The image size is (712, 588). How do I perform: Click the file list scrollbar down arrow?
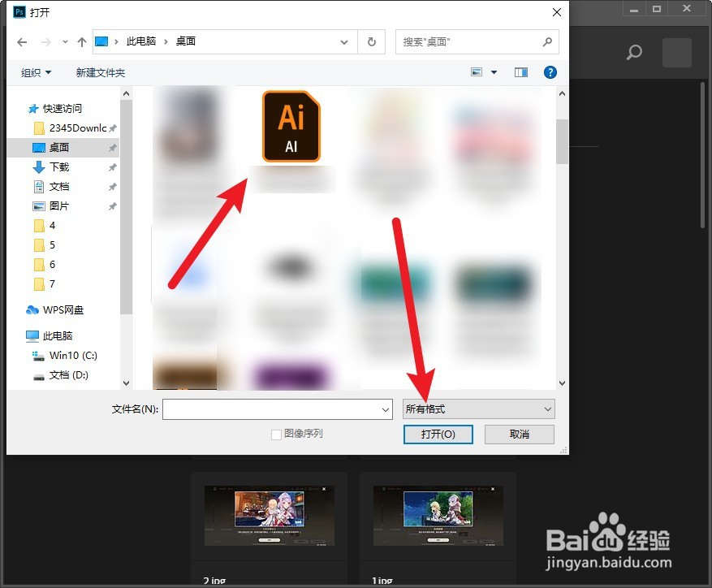coord(562,383)
